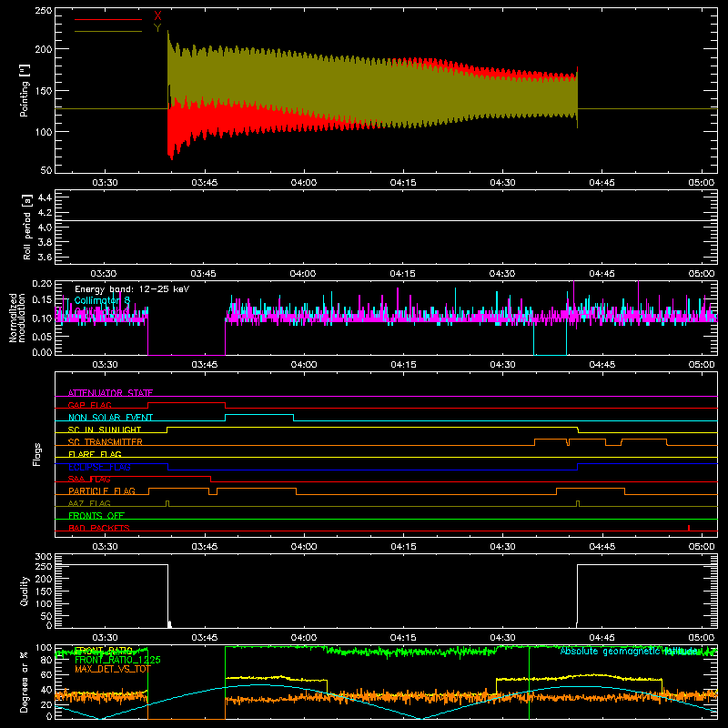Click the 04:00 tick label under the Pointing plot

click(304, 183)
